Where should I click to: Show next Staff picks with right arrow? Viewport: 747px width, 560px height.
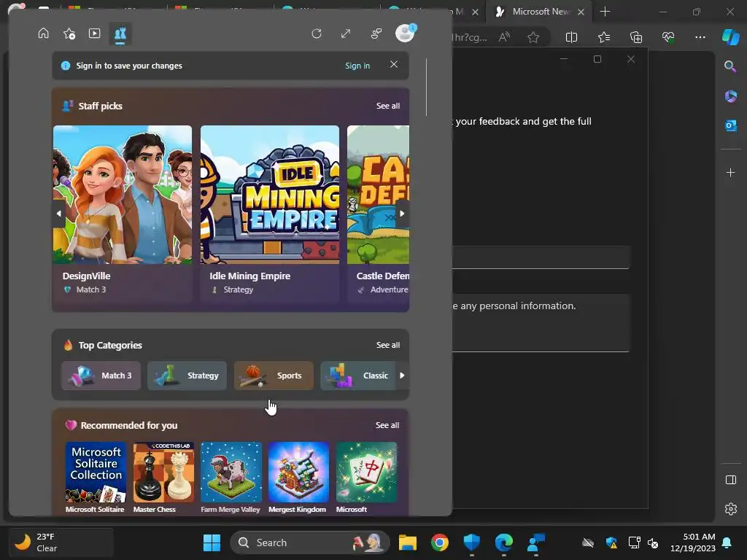pyautogui.click(x=402, y=214)
